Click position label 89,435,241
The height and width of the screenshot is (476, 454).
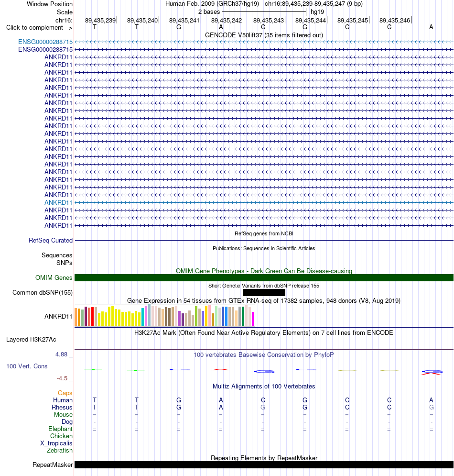(x=184, y=21)
